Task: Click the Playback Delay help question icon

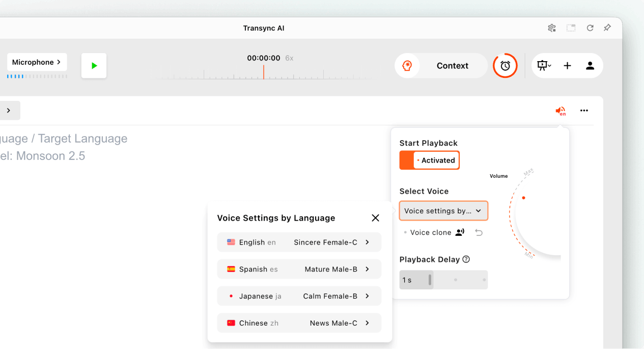Action: pos(466,259)
